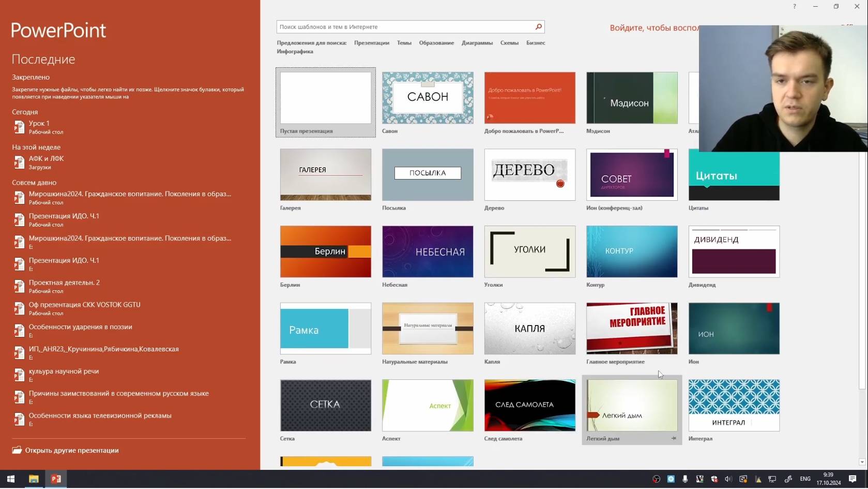Open the Windows Start menu
The image size is (868, 489).
[10, 479]
